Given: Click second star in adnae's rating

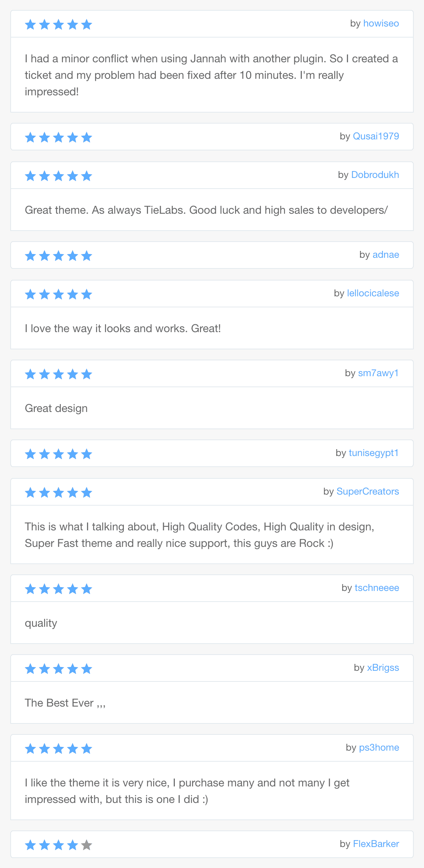Looking at the screenshot, I should pyautogui.click(x=44, y=256).
